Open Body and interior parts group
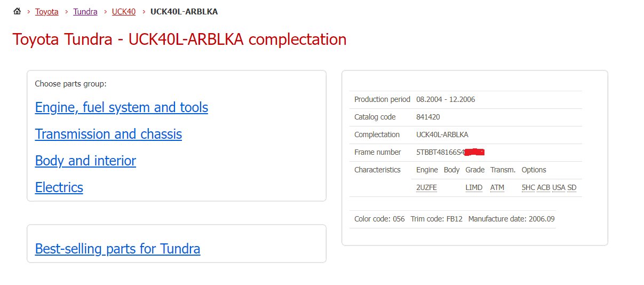This screenshot has width=644, height=285. pos(85,161)
